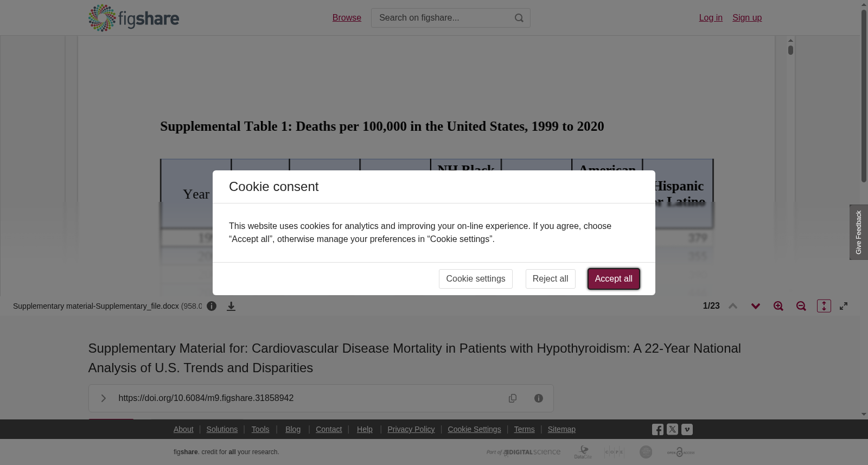Open the Cookie settings button

pos(476,279)
